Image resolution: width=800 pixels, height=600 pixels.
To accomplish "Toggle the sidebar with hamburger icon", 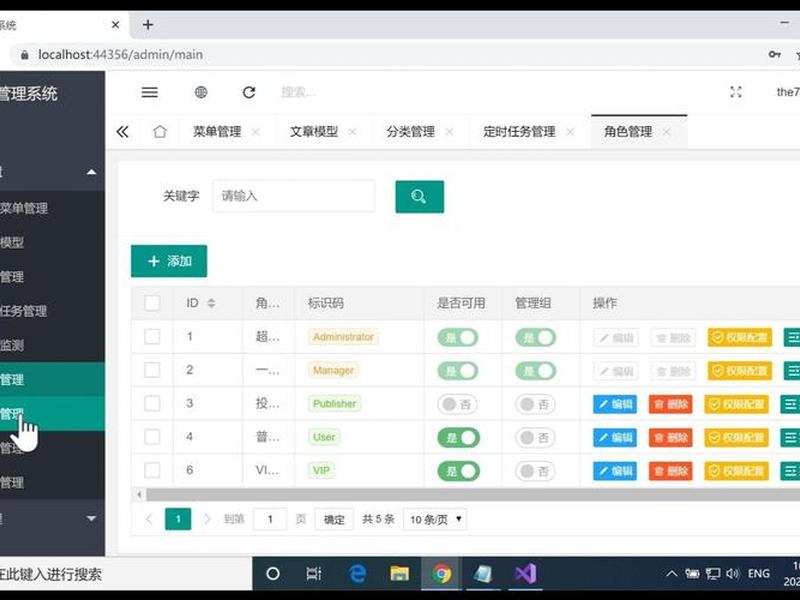I will [x=149, y=92].
